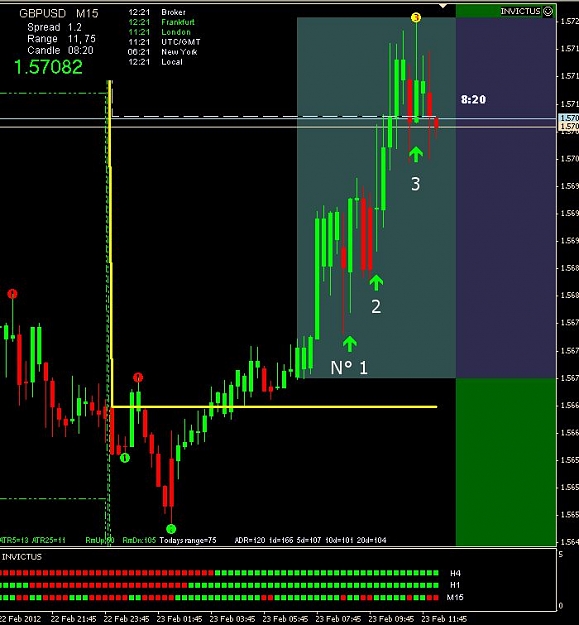The image size is (579, 625).
Task: Click the GBPUSD symbol label
Action: [x=42, y=14]
